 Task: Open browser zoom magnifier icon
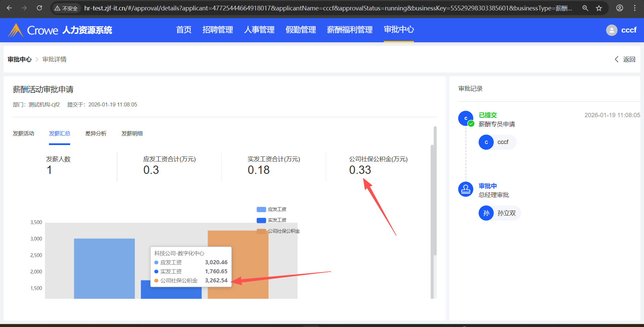(x=585, y=8)
